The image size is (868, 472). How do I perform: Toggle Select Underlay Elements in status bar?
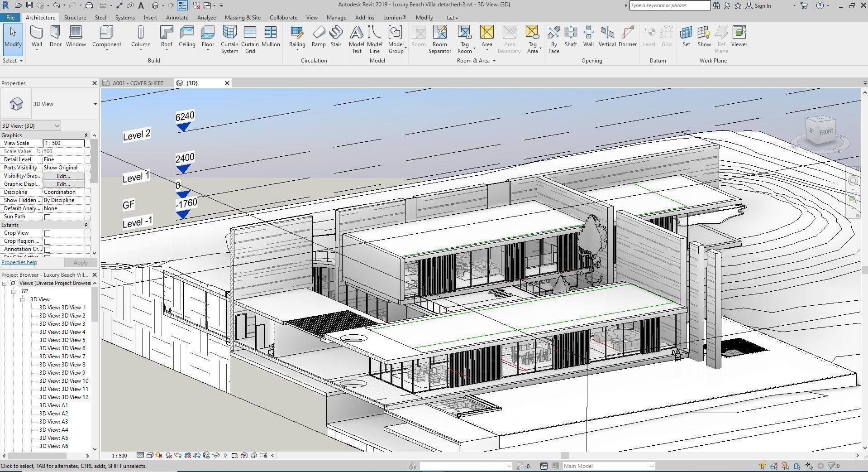coord(774,466)
